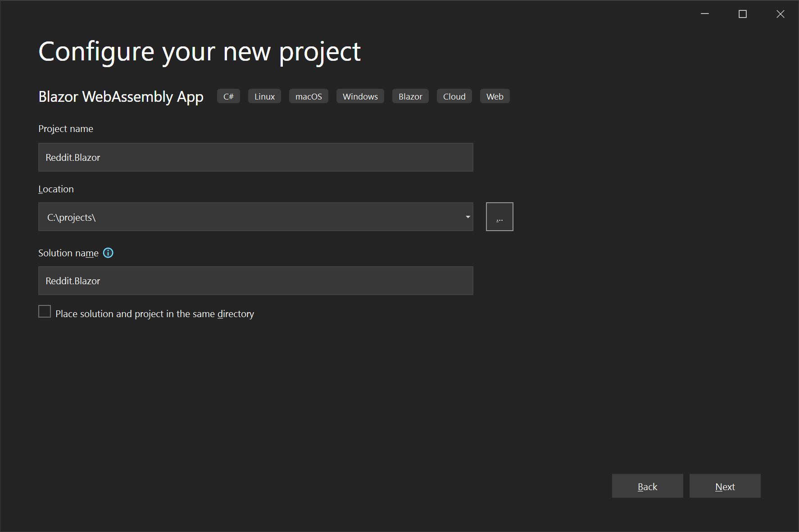Select the macOS platform tag
The width and height of the screenshot is (799, 532).
(x=308, y=96)
